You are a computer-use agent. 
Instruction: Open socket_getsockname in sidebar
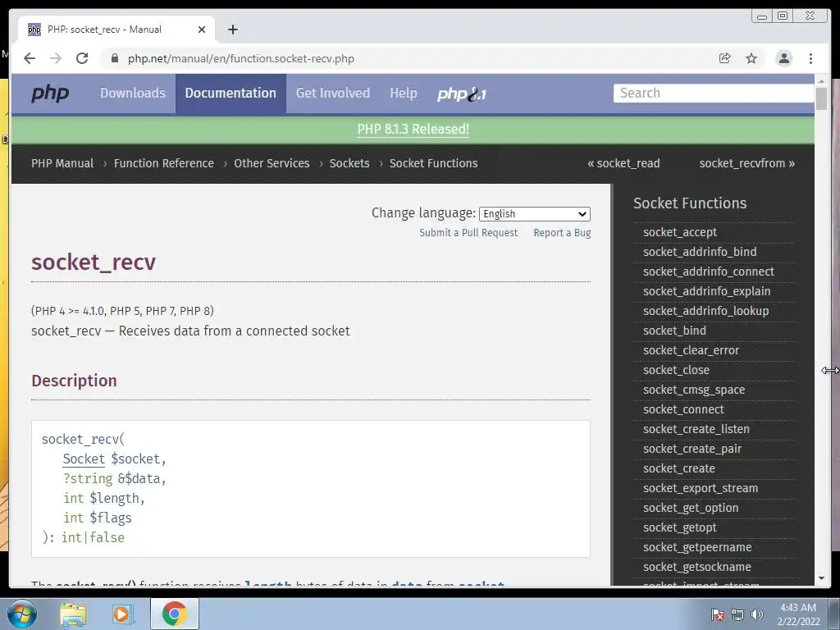[697, 567]
